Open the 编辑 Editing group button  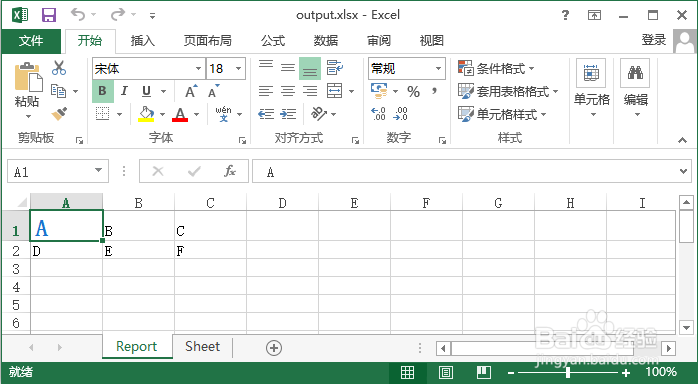coord(635,88)
